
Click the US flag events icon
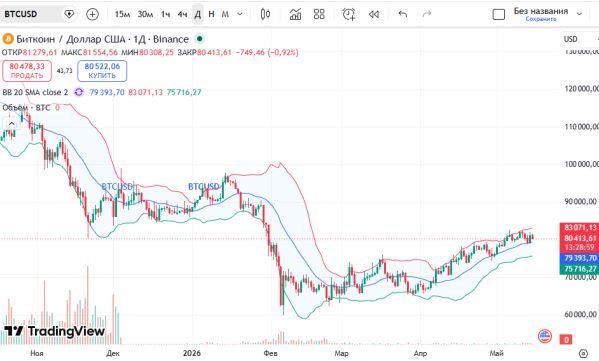click(545, 336)
